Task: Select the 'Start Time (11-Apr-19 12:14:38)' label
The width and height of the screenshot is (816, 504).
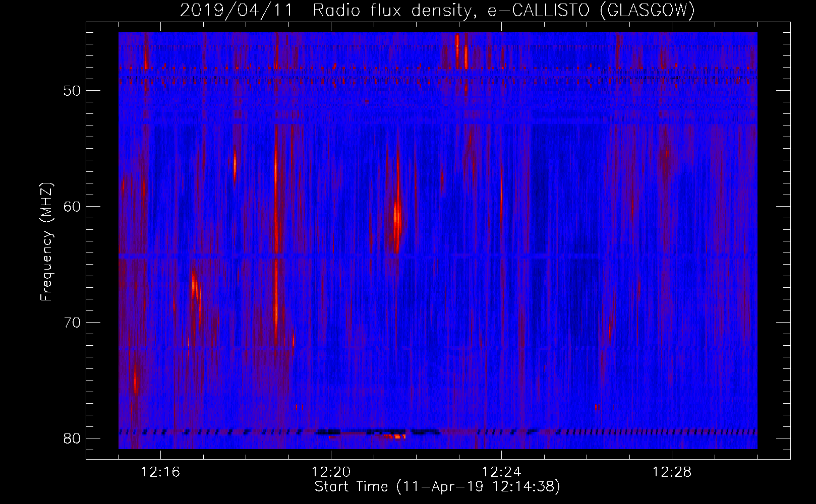Action: tap(437, 487)
